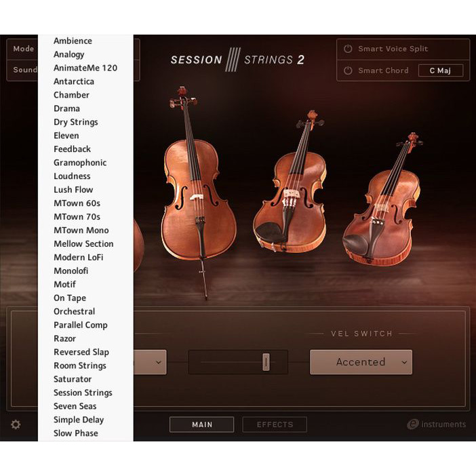Screen dimensions: 476x476
Task: Open the C Maj chord selector
Action: point(441,71)
